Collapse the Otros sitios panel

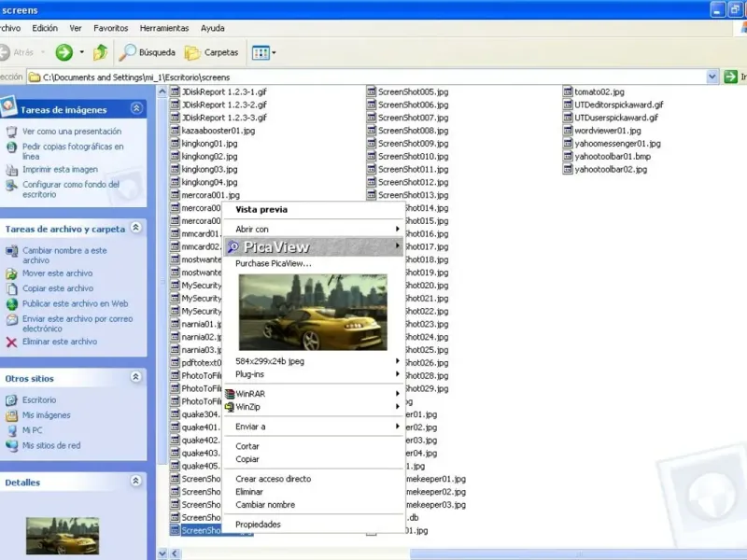(x=136, y=378)
